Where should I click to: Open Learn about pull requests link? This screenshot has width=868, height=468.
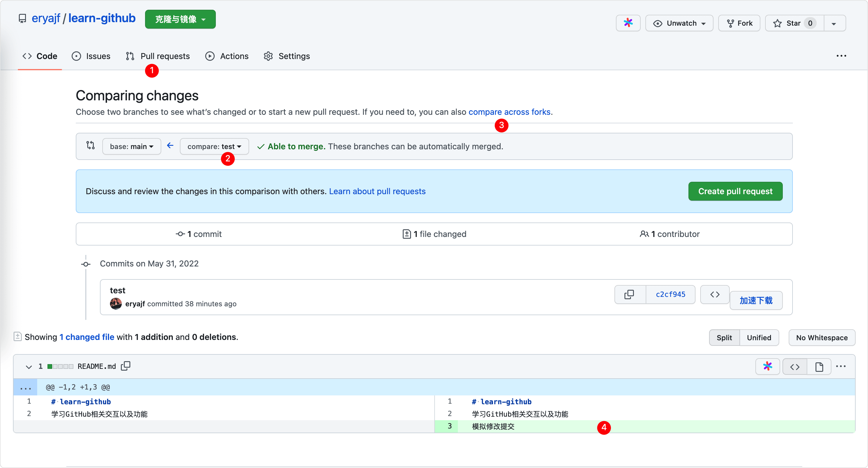(377, 191)
